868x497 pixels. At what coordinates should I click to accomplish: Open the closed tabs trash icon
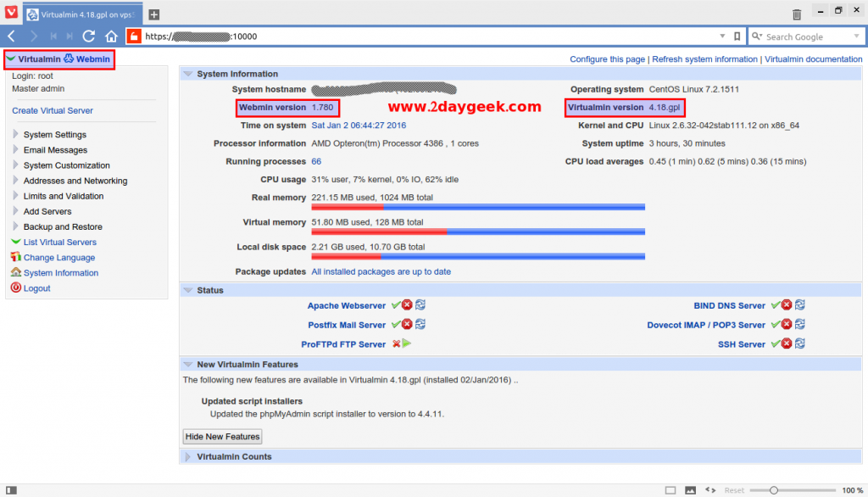[797, 14]
